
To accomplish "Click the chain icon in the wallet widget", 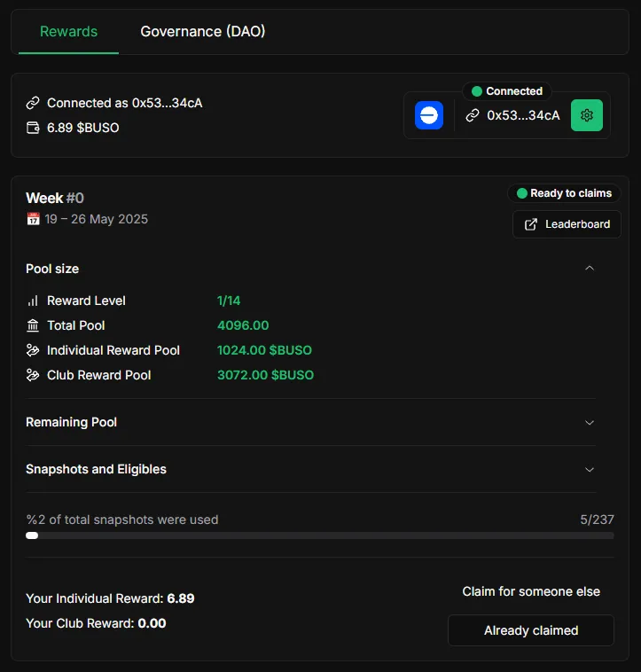I will [x=473, y=115].
